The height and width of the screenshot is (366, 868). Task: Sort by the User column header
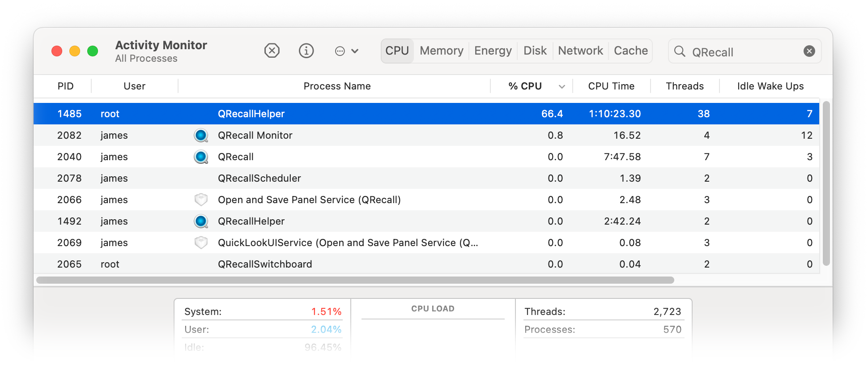(x=134, y=86)
